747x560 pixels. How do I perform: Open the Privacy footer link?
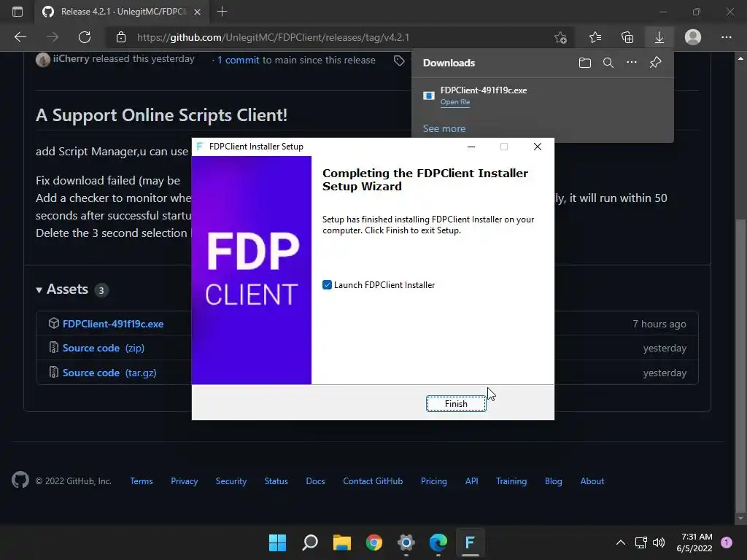pos(185,481)
